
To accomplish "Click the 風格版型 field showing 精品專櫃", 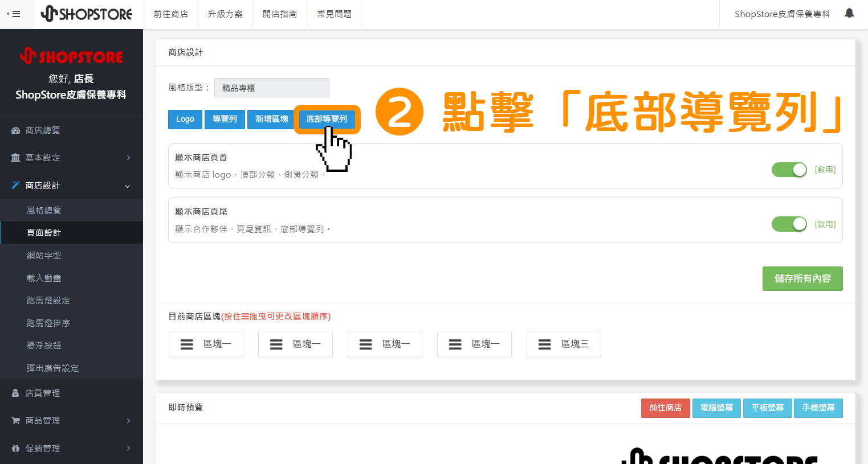I will (x=272, y=88).
